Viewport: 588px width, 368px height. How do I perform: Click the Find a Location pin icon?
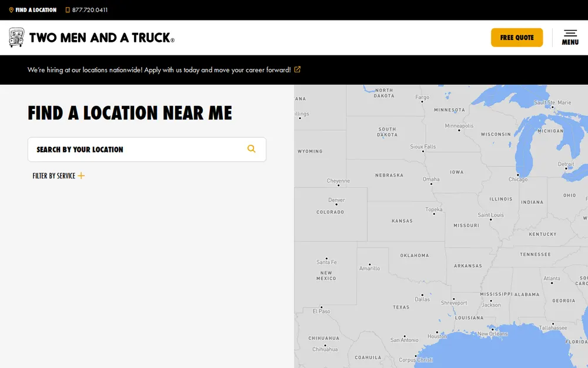coord(11,10)
